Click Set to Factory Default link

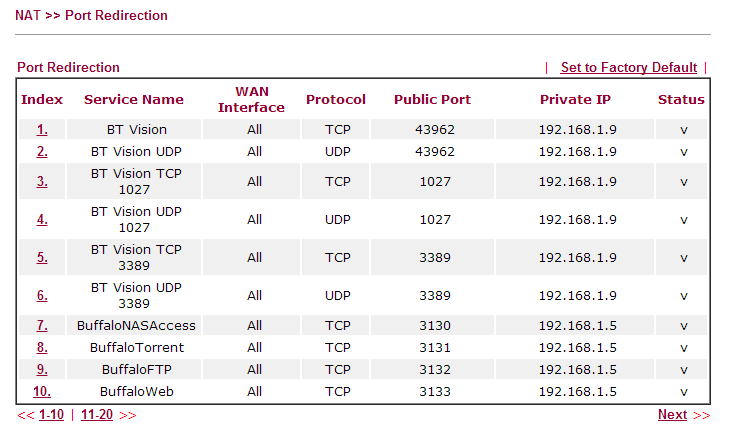pyautogui.click(x=629, y=67)
